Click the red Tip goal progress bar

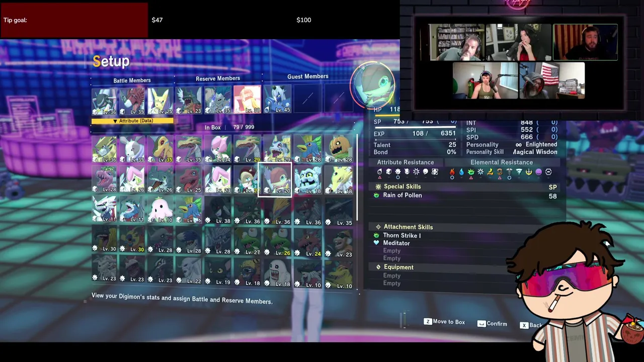[74, 20]
